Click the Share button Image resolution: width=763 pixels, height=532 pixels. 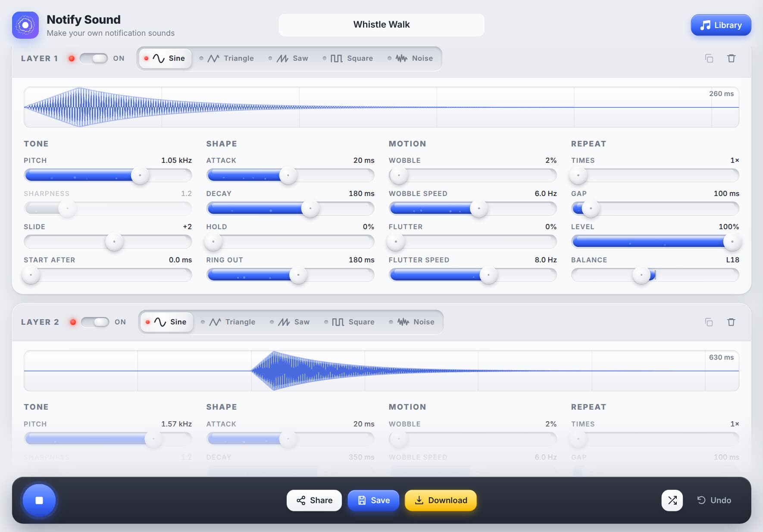point(314,500)
